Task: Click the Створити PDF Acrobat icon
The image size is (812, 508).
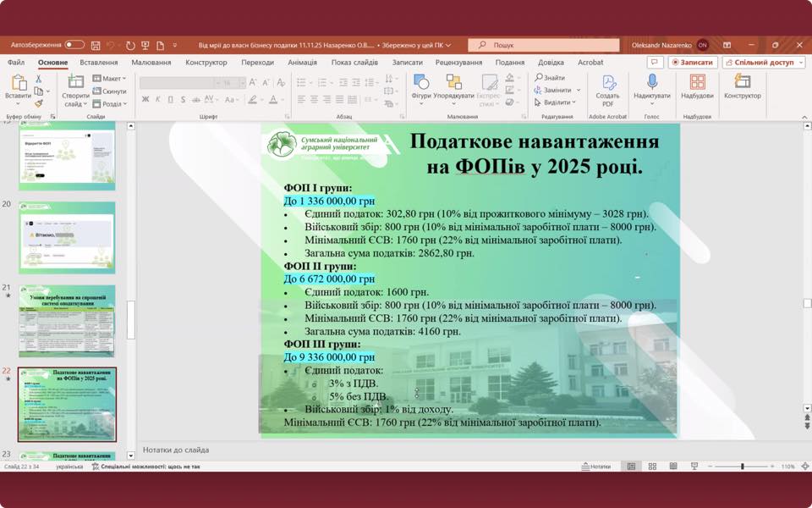Action: tap(607, 87)
